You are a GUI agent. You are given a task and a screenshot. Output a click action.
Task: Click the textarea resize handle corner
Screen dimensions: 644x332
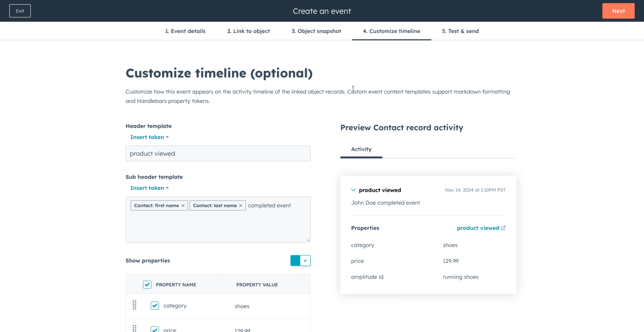tap(308, 240)
